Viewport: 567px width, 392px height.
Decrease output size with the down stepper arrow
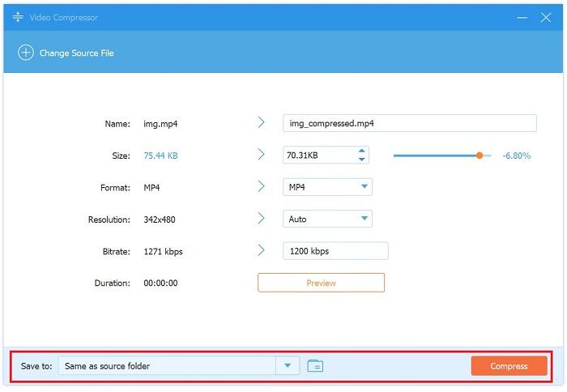pos(362,160)
